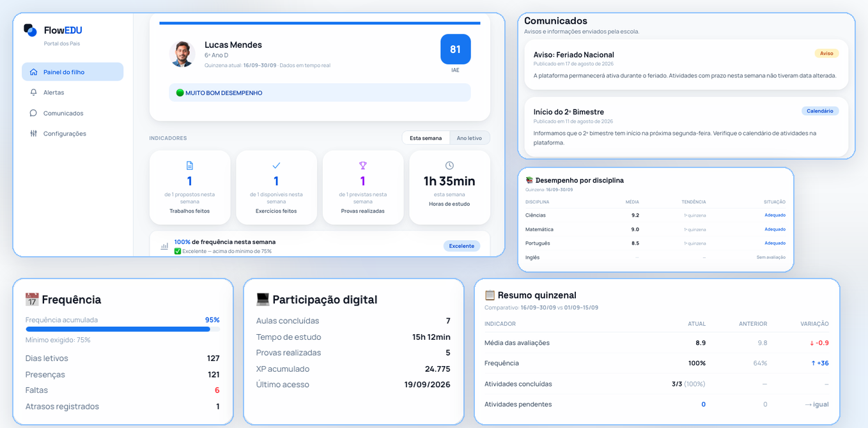Click the Ciências average 9.2
Viewport: 868px width, 428px height.
(x=635, y=215)
